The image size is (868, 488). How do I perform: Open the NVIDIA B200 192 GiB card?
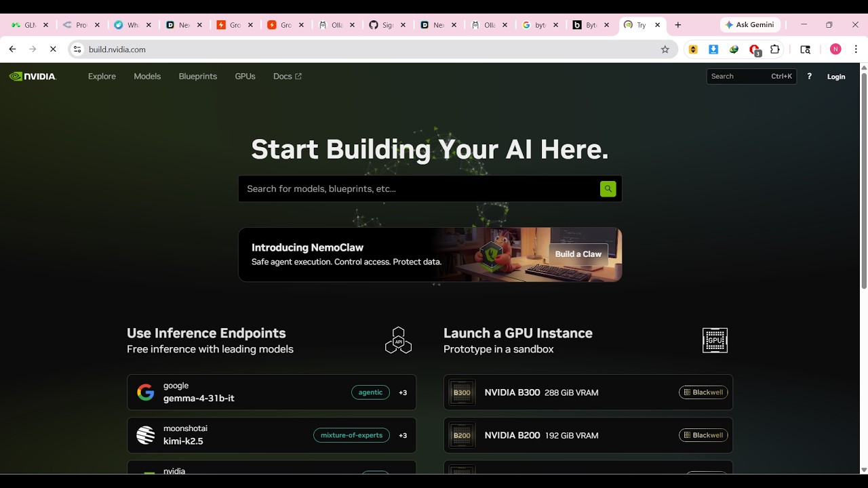click(x=588, y=435)
